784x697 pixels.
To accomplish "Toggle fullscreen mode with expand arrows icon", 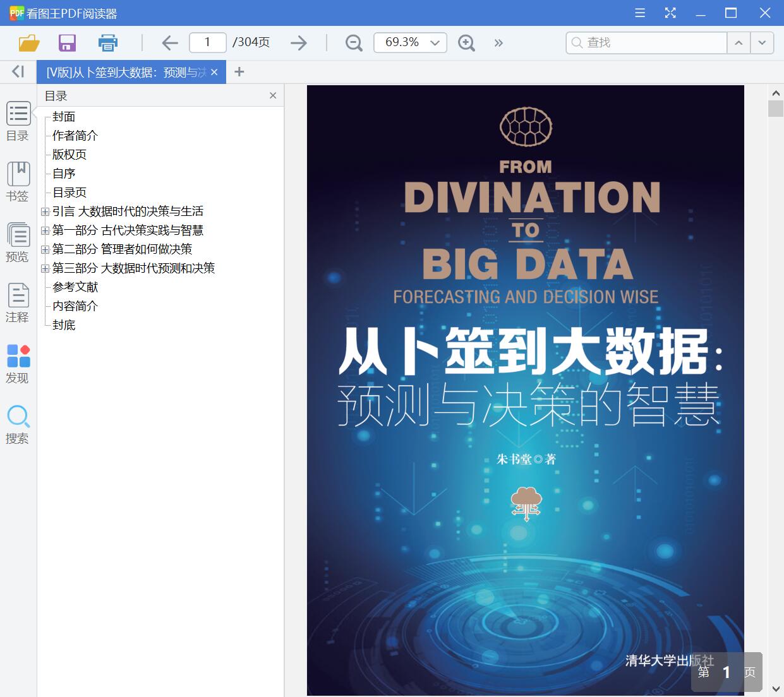I will click(670, 13).
